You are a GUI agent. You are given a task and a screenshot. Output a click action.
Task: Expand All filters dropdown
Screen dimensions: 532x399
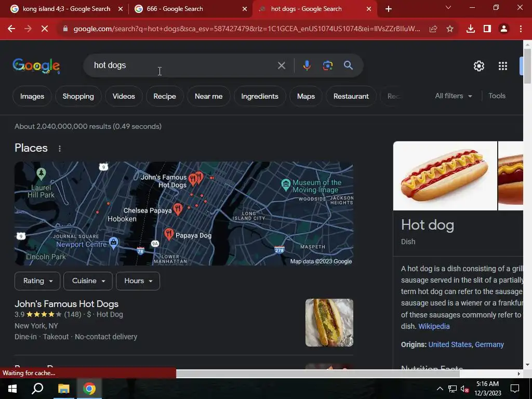tap(454, 96)
